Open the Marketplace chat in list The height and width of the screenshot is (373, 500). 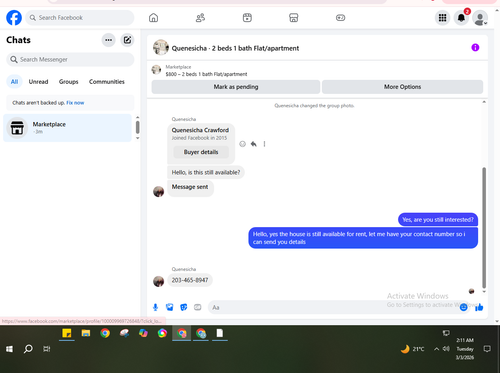coord(67,128)
